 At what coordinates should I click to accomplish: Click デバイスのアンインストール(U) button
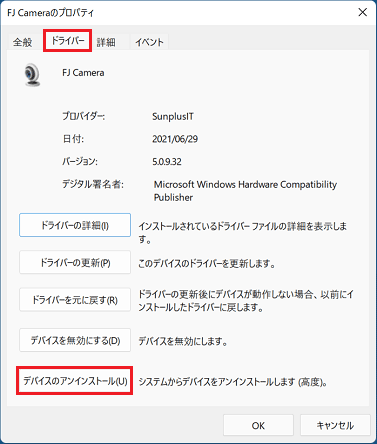[x=75, y=381]
